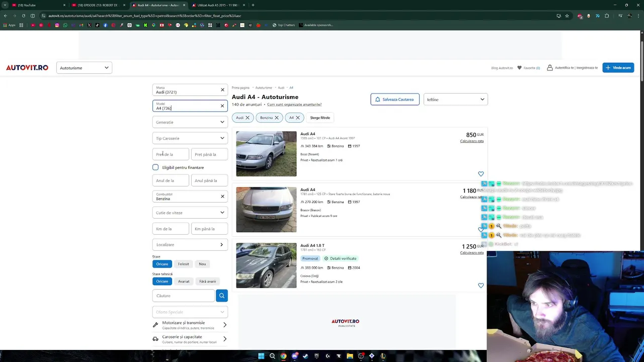
Task: Clear the A4 model filter field
Action: coord(222,106)
